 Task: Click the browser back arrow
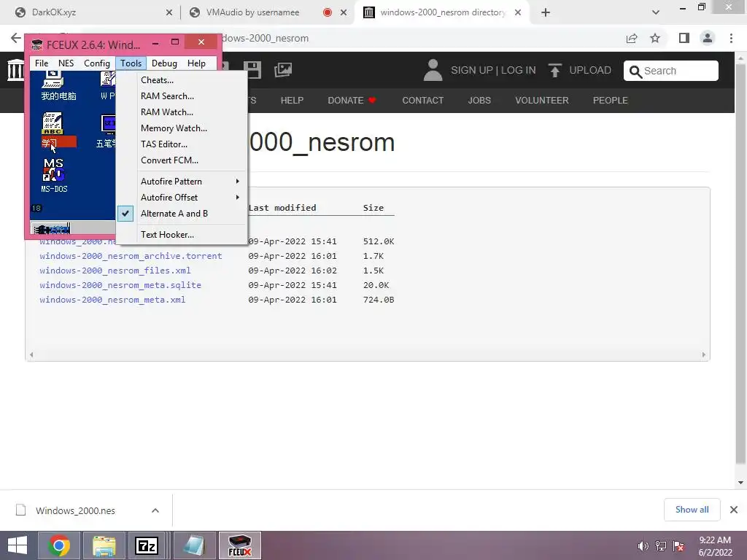(x=16, y=38)
